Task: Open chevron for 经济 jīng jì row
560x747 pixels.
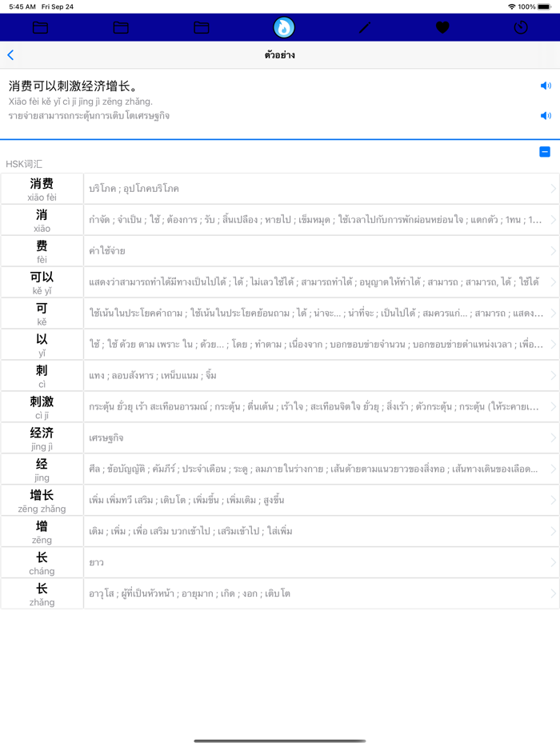Action: 554,437
